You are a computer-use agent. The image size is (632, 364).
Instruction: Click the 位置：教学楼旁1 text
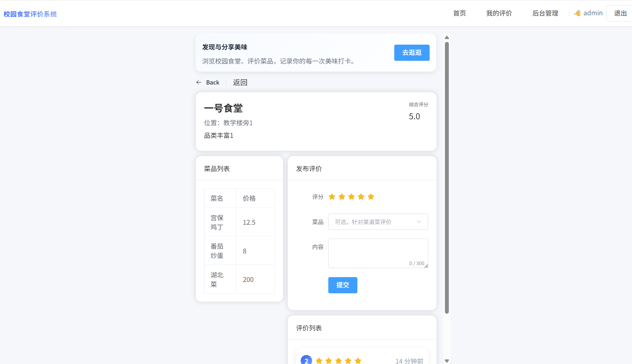228,123
